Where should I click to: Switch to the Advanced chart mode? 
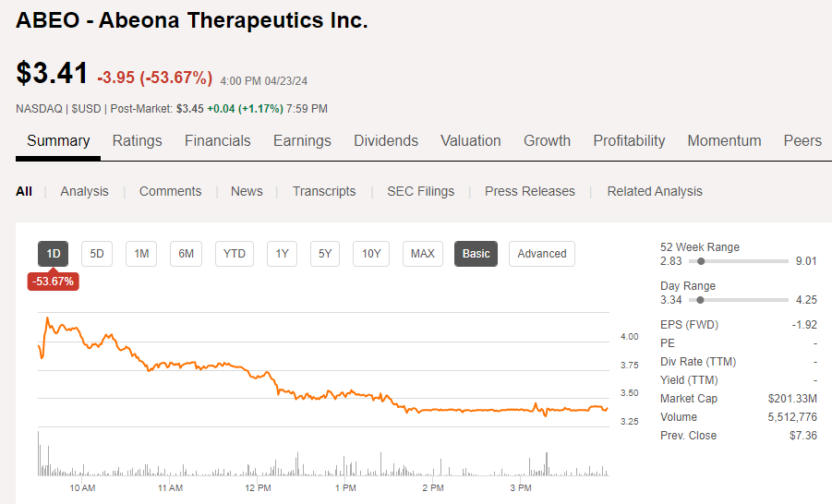(x=541, y=254)
